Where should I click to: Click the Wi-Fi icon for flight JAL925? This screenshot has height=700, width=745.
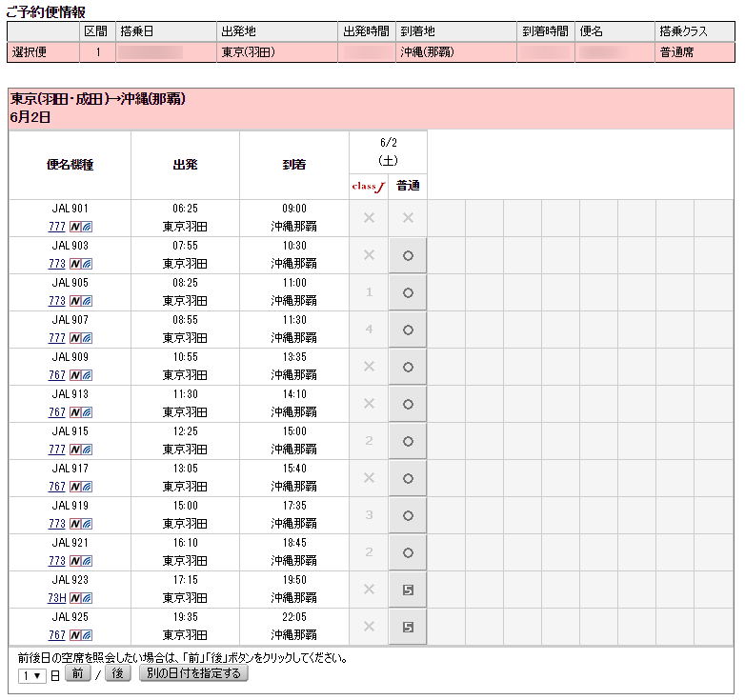[x=87, y=635]
